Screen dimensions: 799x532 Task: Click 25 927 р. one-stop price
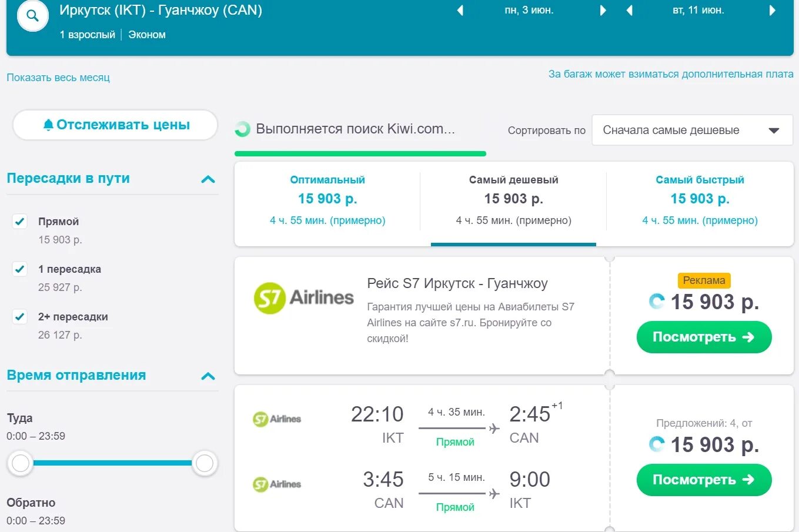60,287
